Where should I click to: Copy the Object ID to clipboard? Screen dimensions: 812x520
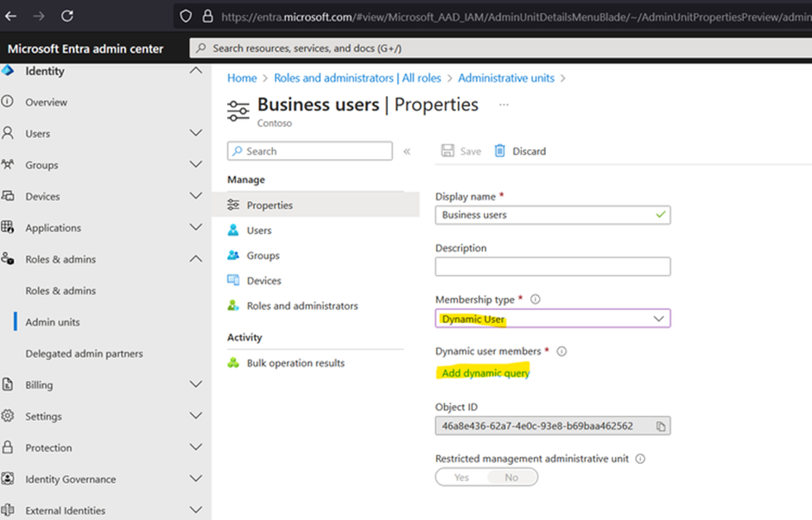(660, 426)
